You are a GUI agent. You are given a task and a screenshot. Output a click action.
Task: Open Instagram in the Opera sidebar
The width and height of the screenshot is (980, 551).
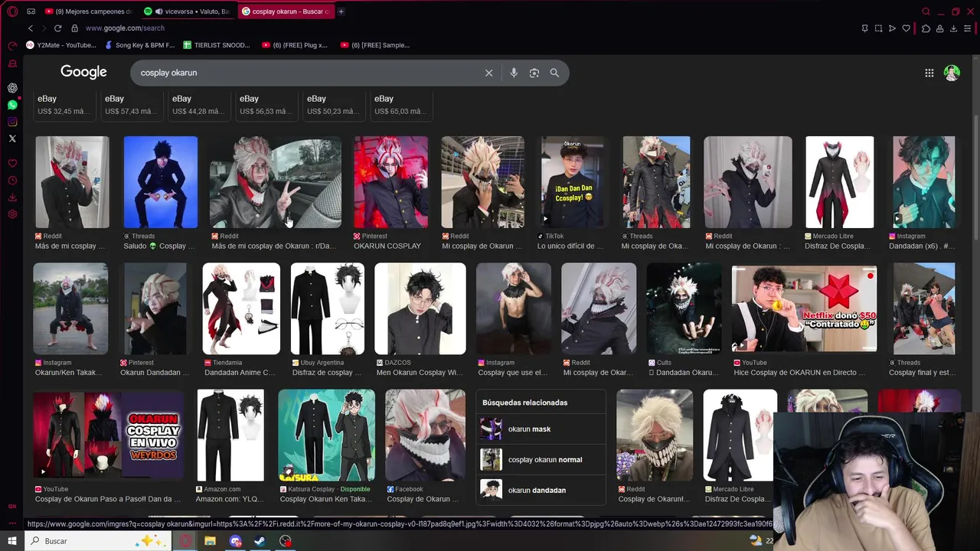12,122
